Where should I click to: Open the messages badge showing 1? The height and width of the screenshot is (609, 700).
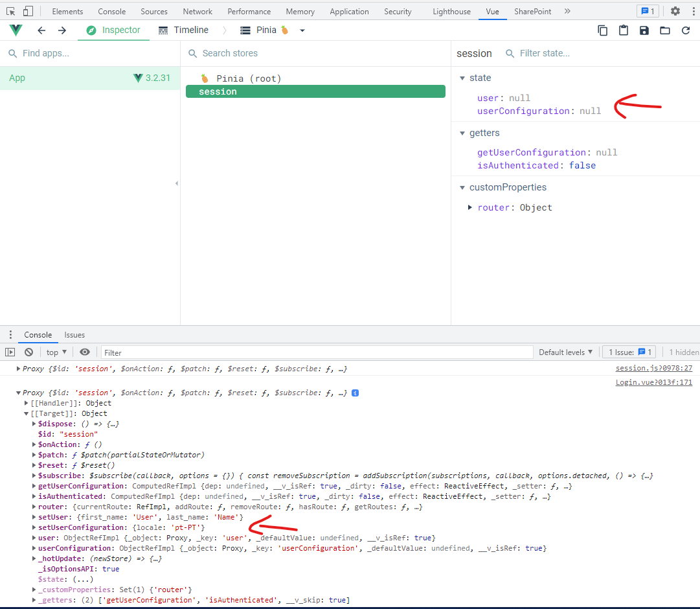[x=648, y=11]
